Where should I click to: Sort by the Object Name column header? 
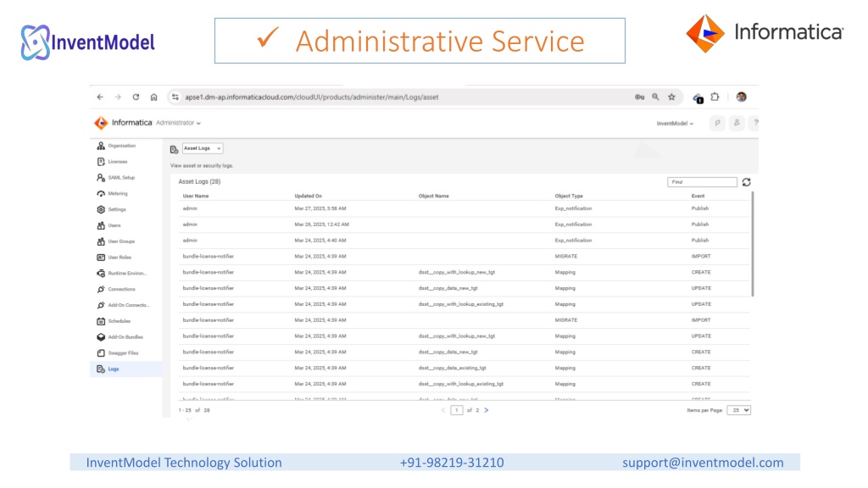click(x=433, y=196)
